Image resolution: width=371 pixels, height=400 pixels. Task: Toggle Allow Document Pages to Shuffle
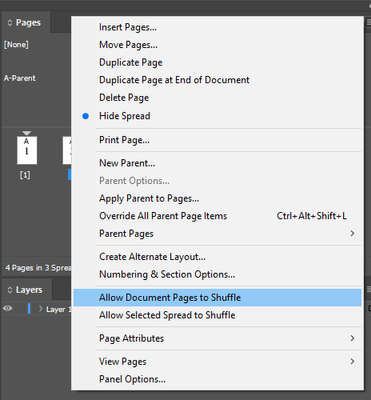pyautogui.click(x=217, y=297)
